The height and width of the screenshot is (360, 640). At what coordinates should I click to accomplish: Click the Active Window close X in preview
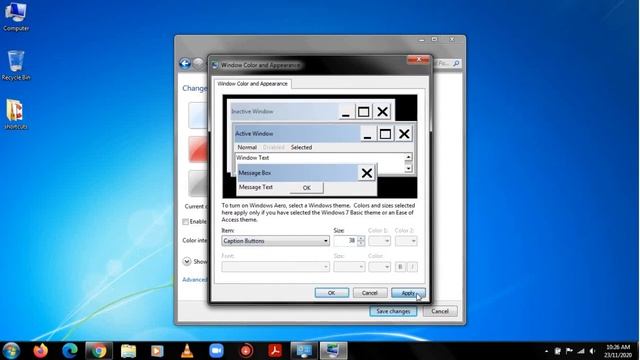[404, 134]
